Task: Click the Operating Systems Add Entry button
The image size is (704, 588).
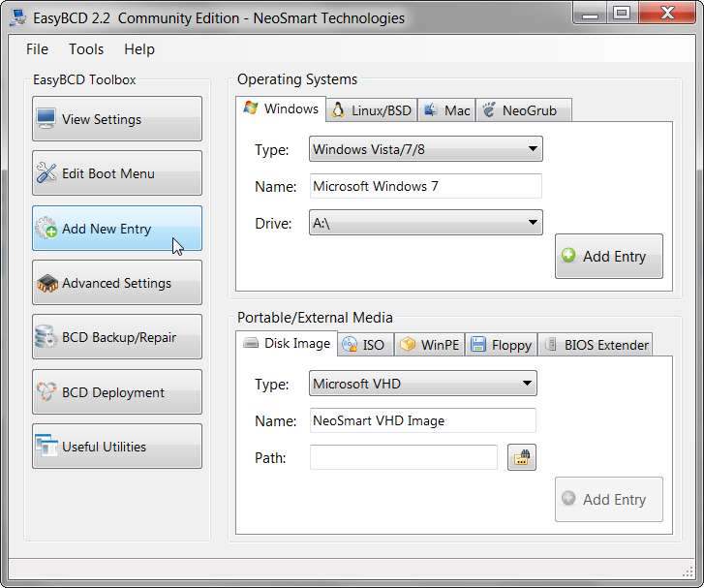Action: pyautogui.click(x=609, y=257)
